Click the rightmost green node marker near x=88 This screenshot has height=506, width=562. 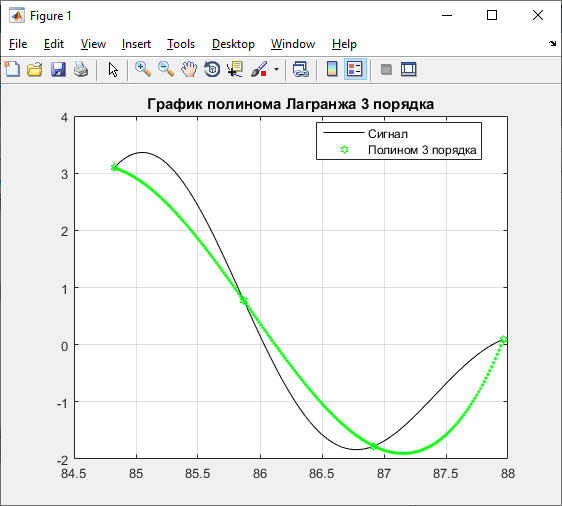point(503,339)
